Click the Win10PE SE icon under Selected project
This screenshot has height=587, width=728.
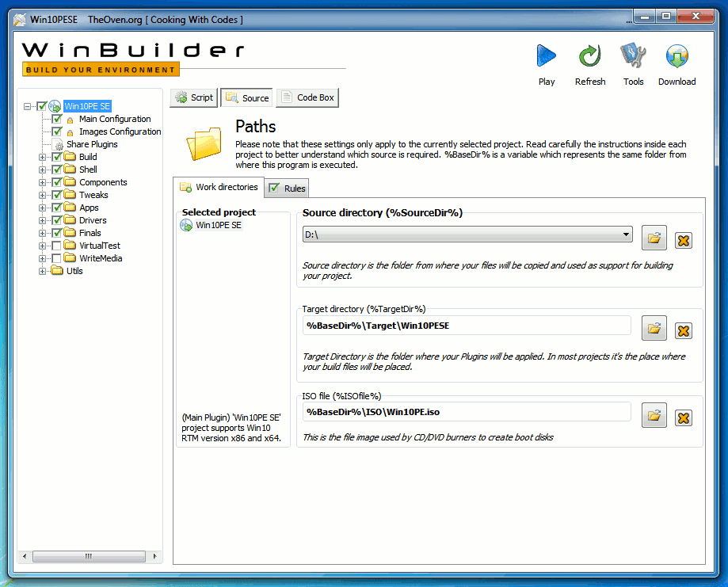pyautogui.click(x=186, y=225)
